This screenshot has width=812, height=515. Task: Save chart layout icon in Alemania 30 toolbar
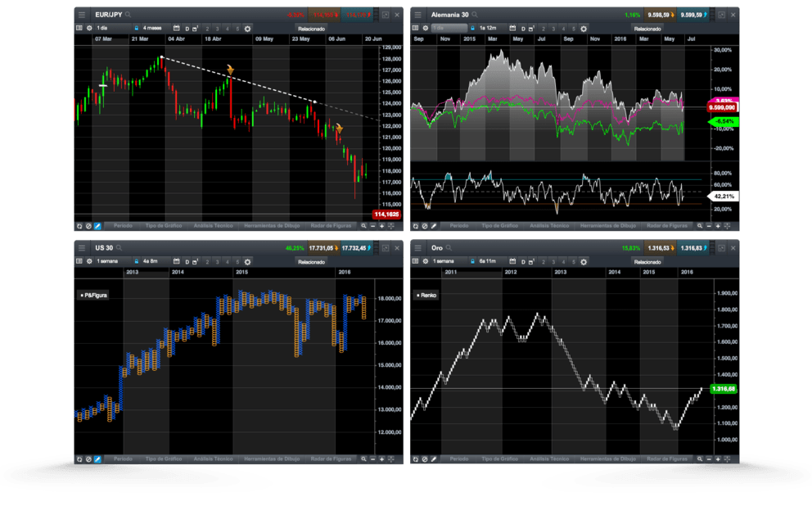click(532, 29)
